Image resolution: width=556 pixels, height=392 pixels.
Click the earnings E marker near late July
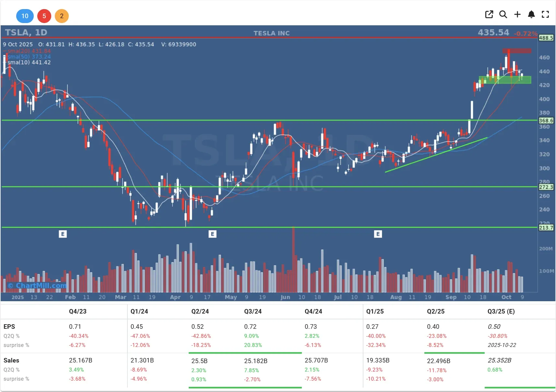click(378, 234)
